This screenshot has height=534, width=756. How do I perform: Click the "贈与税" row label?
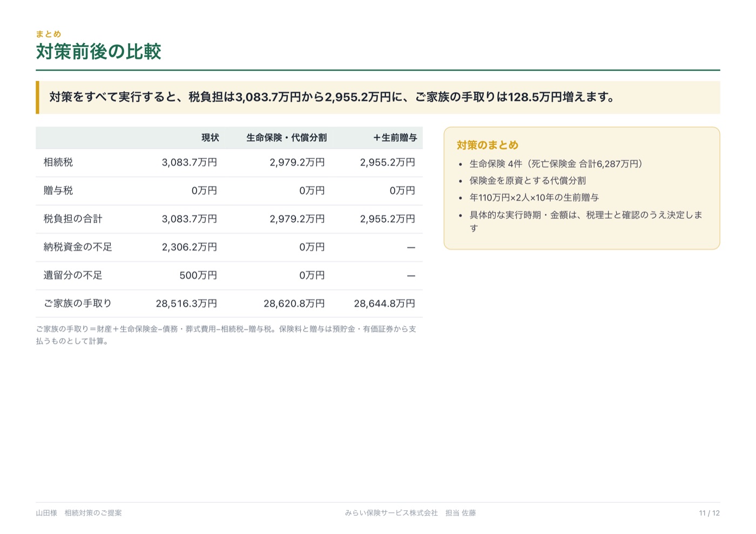point(58,191)
